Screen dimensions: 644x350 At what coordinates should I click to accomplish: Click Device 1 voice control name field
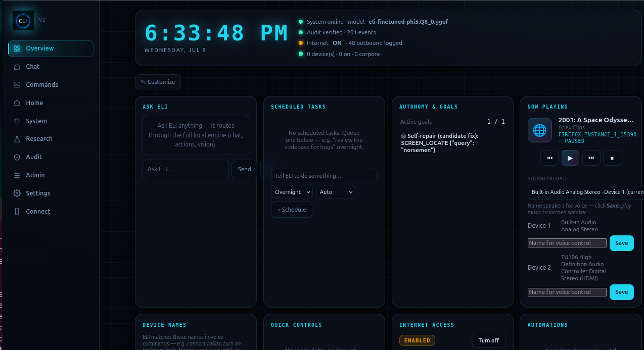tap(567, 243)
